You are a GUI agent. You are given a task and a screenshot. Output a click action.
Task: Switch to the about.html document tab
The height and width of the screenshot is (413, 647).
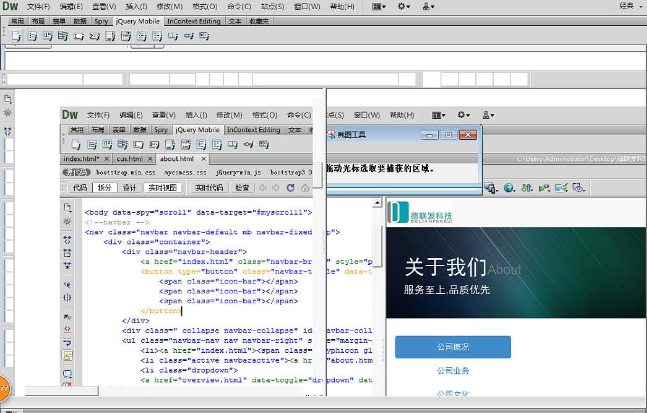pos(177,159)
